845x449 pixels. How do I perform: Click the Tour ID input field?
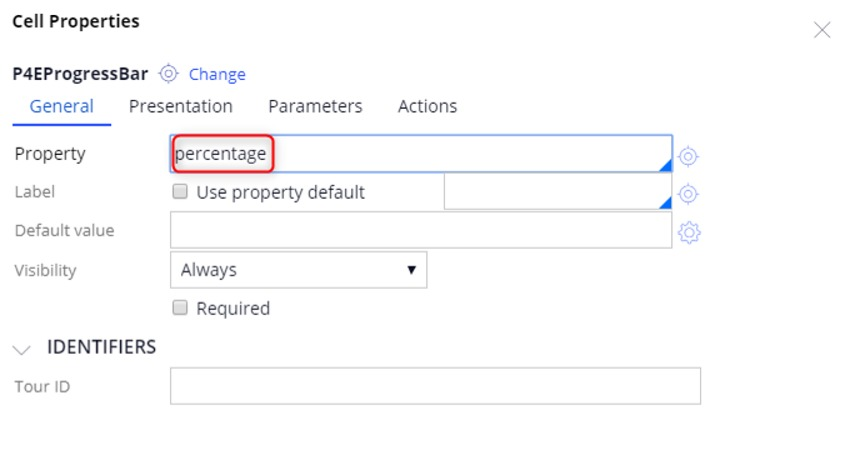coord(435,386)
